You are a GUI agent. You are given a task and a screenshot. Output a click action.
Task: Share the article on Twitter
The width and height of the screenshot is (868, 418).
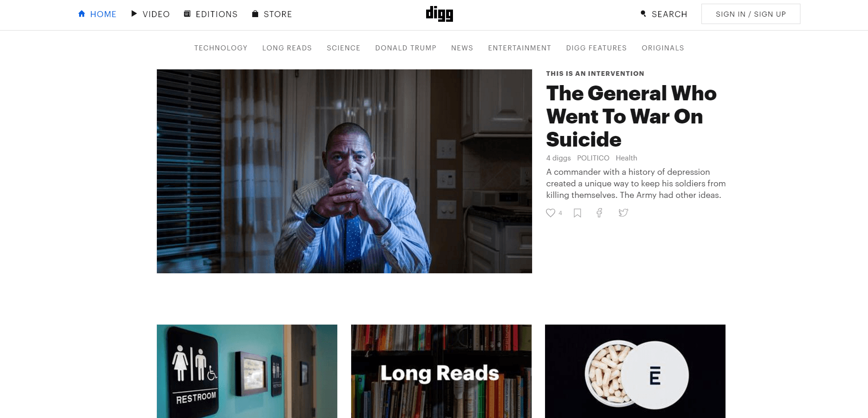(624, 213)
